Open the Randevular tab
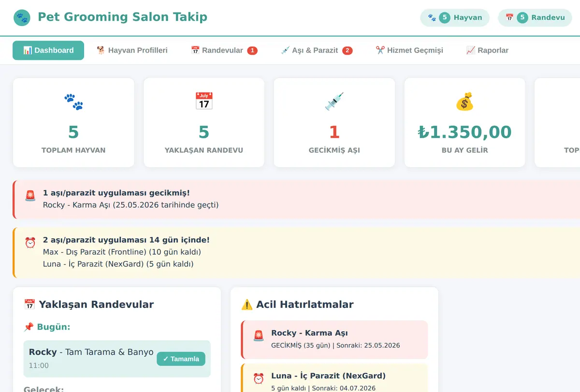 (x=224, y=50)
